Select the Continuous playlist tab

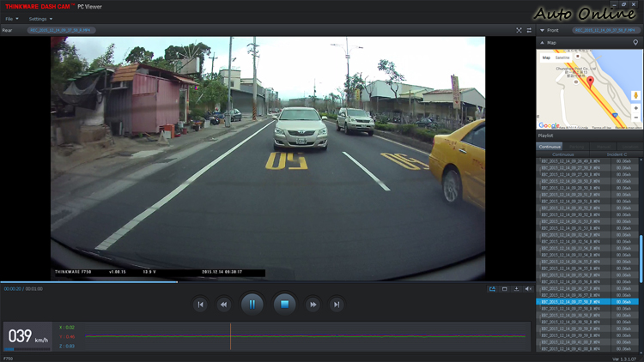(550, 147)
